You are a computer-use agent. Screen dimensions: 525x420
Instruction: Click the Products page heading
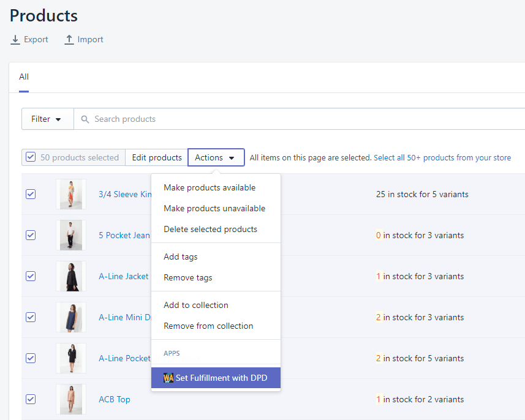tap(43, 16)
